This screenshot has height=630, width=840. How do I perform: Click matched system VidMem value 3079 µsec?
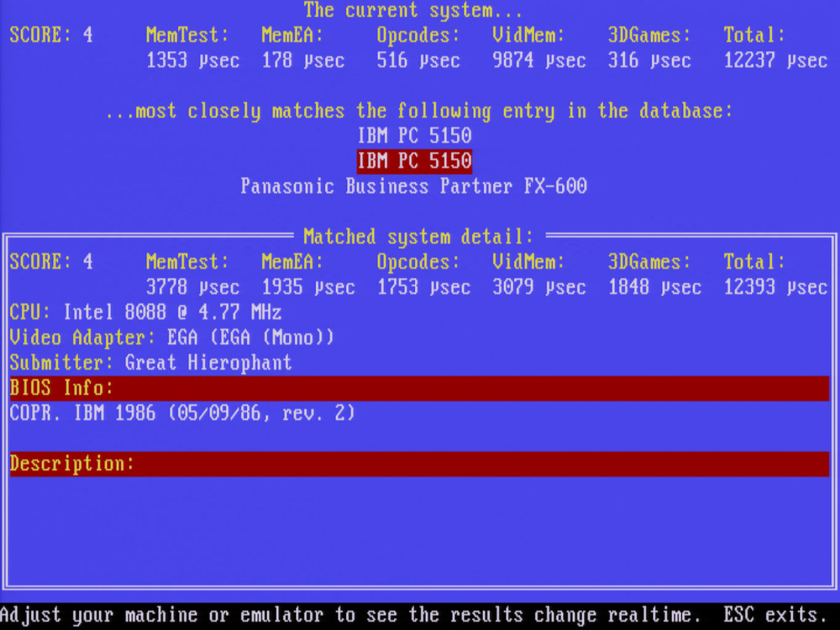pyautogui.click(x=539, y=287)
